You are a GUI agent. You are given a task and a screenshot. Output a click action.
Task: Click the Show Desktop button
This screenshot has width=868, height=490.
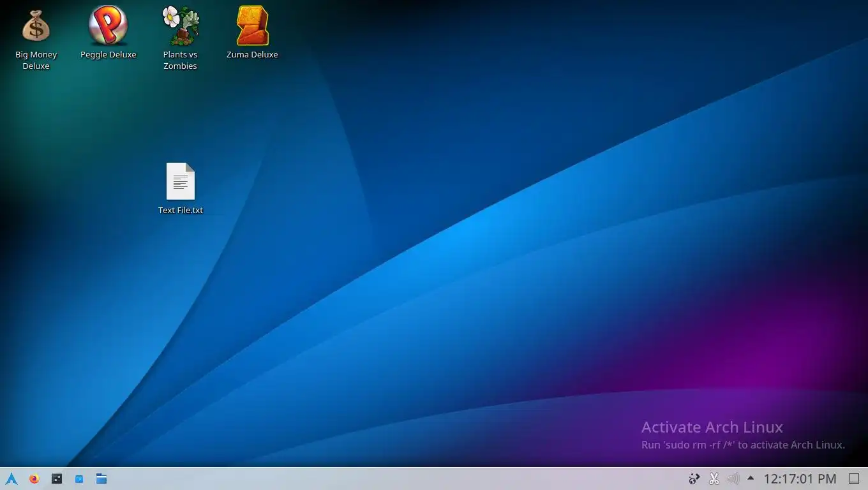[x=854, y=479]
